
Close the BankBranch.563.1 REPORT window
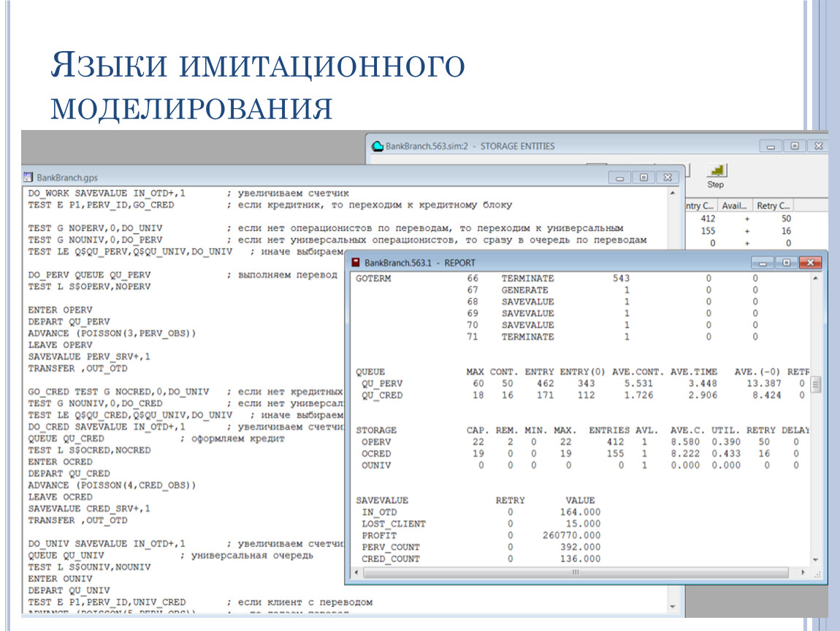pos(811,262)
